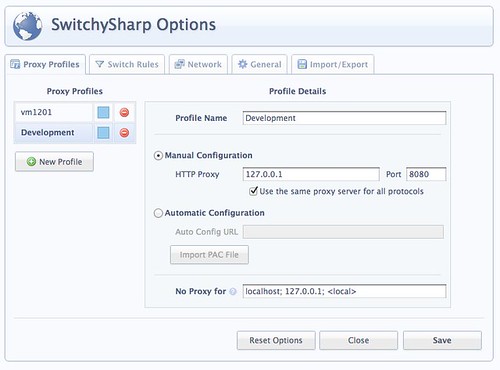Delete the vm1201 profile with red icon

pos(124,113)
